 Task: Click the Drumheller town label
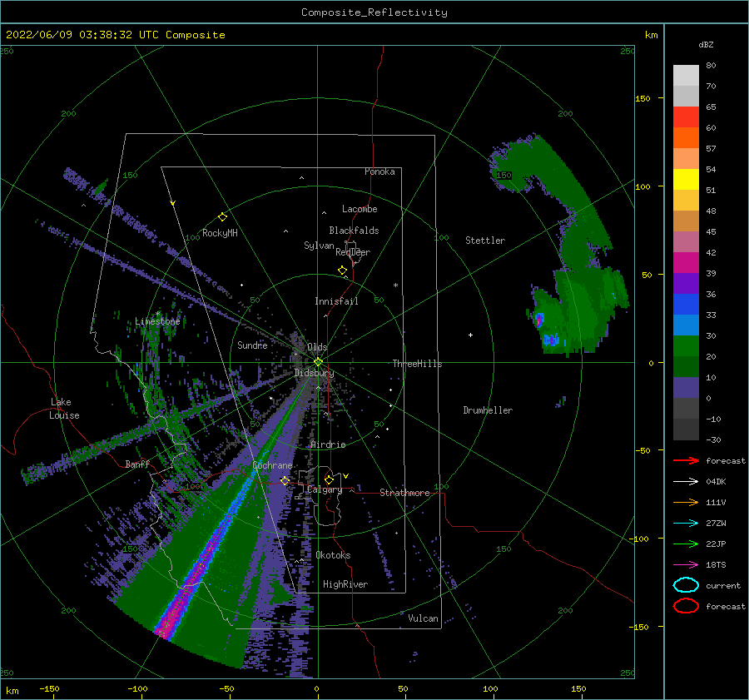488,410
